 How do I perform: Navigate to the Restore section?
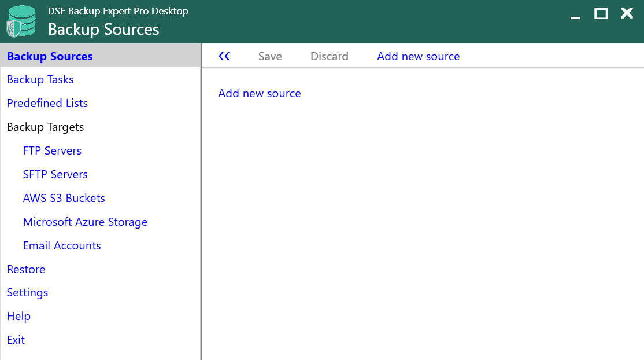[x=26, y=270]
